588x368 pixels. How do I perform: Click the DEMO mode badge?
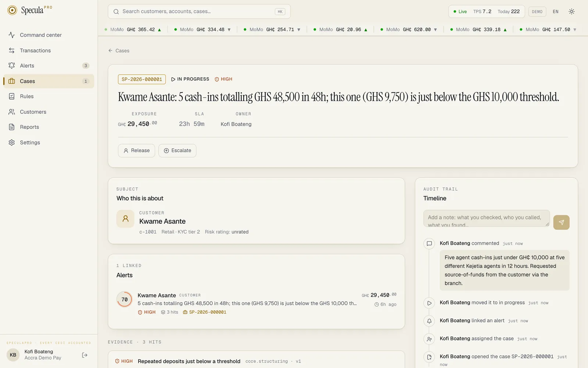[x=537, y=11]
